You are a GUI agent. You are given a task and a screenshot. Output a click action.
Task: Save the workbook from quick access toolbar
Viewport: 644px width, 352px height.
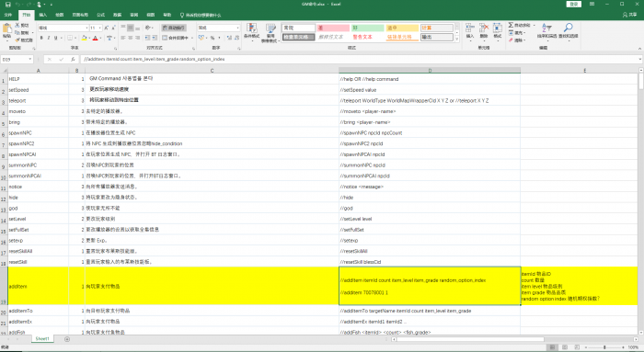7,4
